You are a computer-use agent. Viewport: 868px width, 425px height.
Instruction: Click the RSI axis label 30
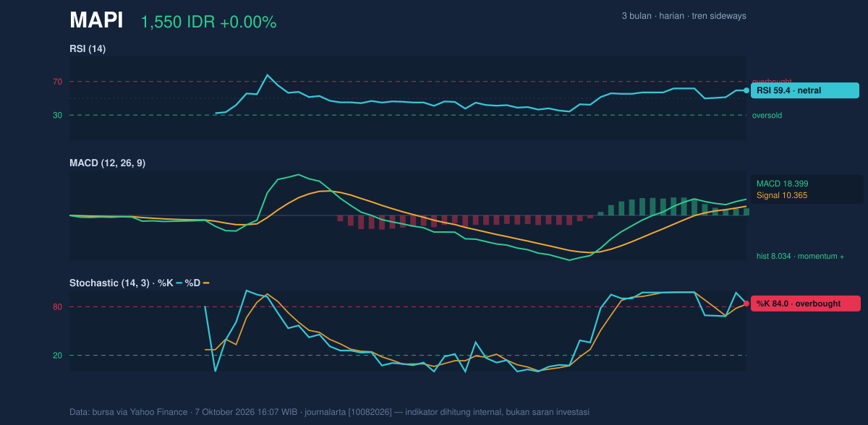pos(57,115)
